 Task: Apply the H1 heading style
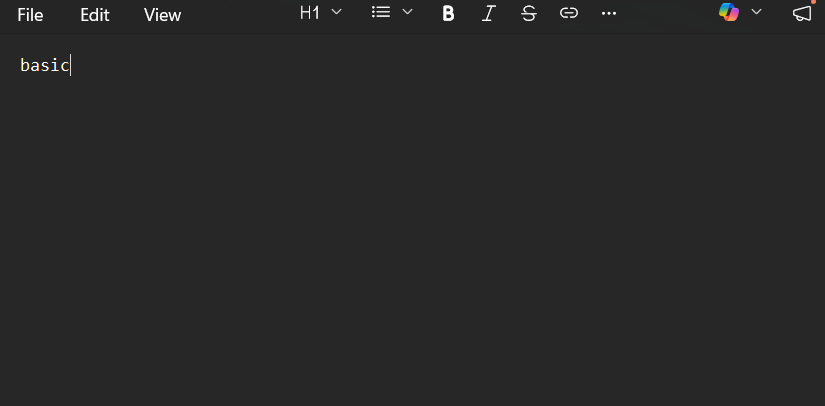tap(310, 13)
